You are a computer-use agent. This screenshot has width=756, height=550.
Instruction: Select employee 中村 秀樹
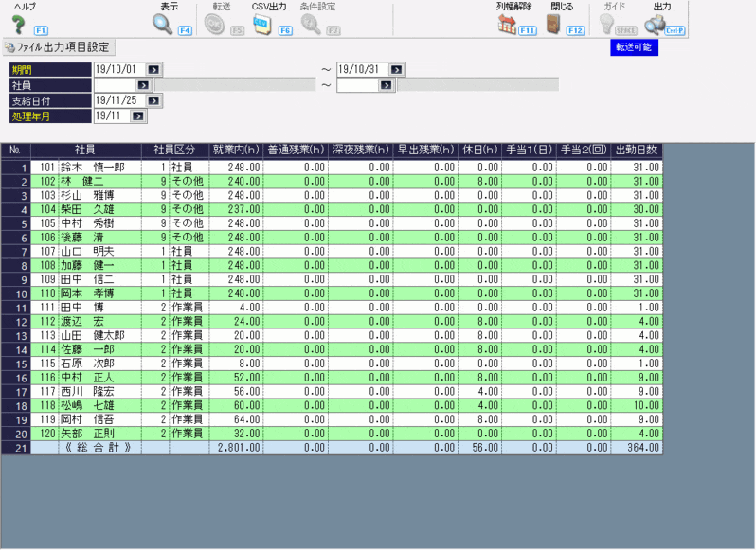point(87,223)
